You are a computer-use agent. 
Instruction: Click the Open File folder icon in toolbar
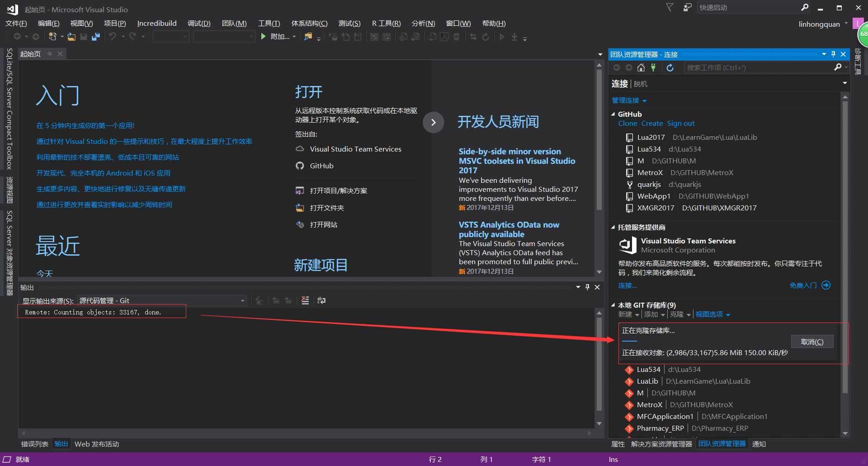point(71,37)
